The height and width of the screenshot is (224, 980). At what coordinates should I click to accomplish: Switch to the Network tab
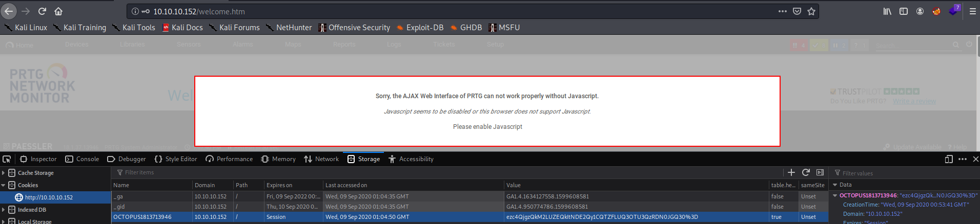321,159
